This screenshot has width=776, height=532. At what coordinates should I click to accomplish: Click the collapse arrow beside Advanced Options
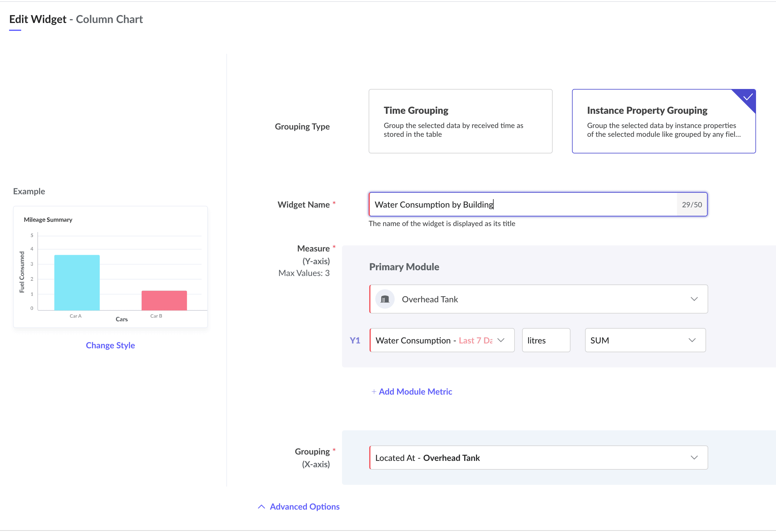[x=261, y=506]
